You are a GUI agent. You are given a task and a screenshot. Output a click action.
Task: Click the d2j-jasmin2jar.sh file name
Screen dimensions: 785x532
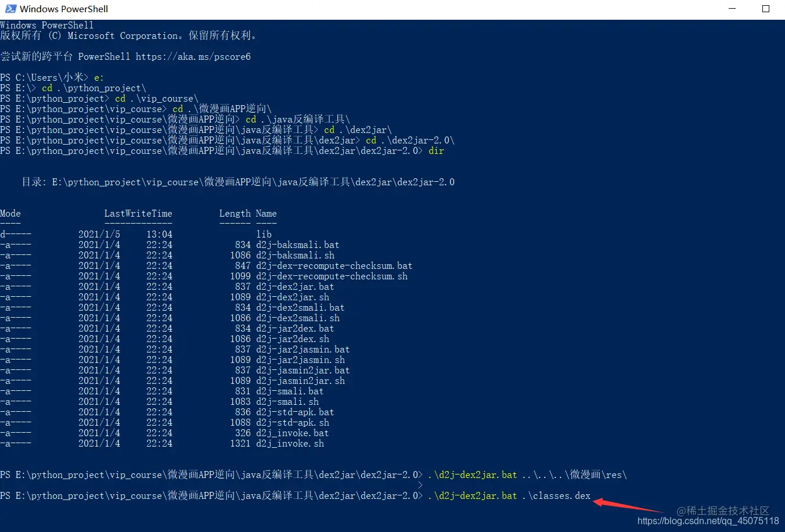300,381
